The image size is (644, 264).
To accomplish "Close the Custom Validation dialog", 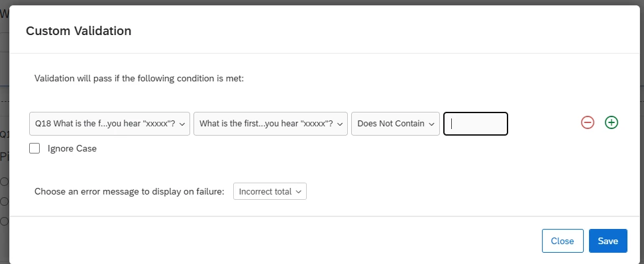I will [563, 241].
